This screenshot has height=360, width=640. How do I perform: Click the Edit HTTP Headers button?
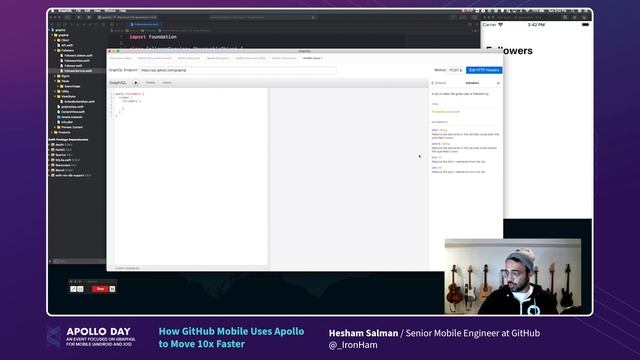(x=484, y=70)
